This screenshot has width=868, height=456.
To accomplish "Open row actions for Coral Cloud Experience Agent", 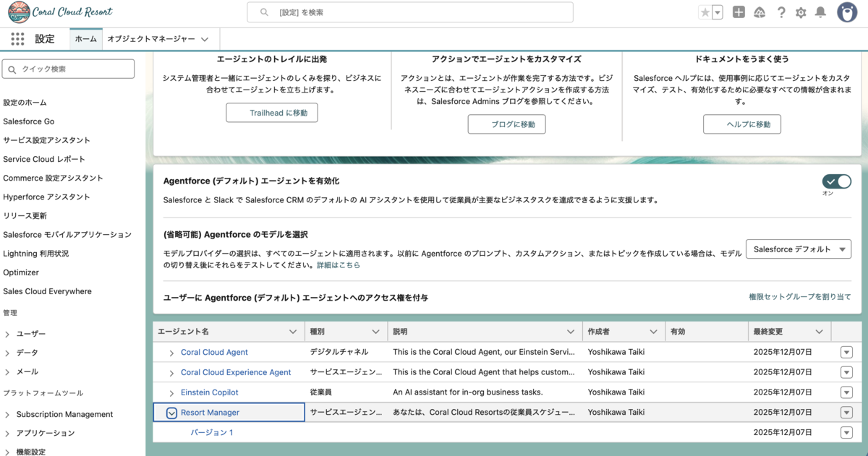I will point(846,372).
